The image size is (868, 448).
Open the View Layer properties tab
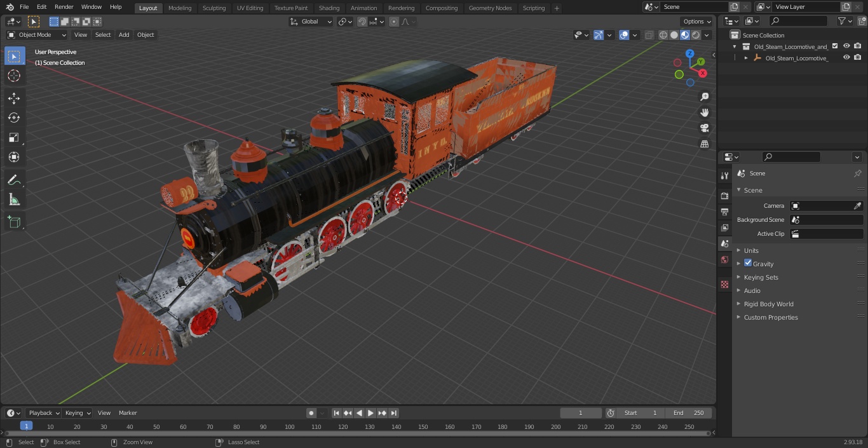(724, 227)
